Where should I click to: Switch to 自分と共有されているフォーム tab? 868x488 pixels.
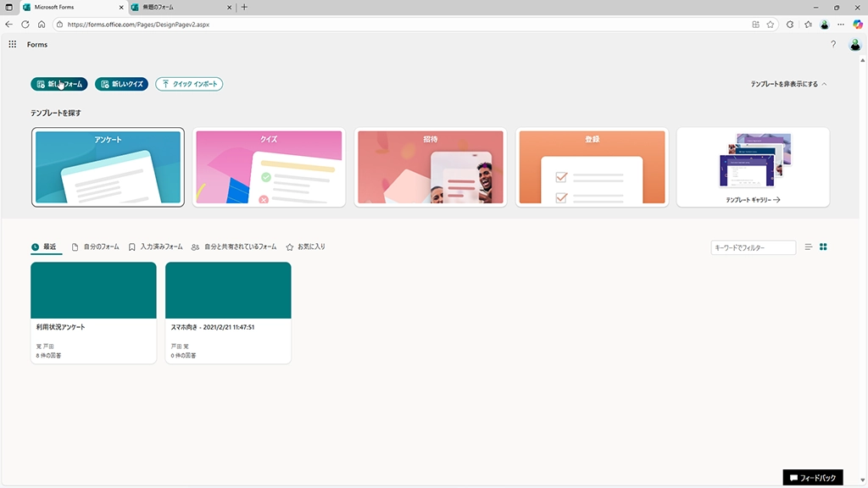234,247
